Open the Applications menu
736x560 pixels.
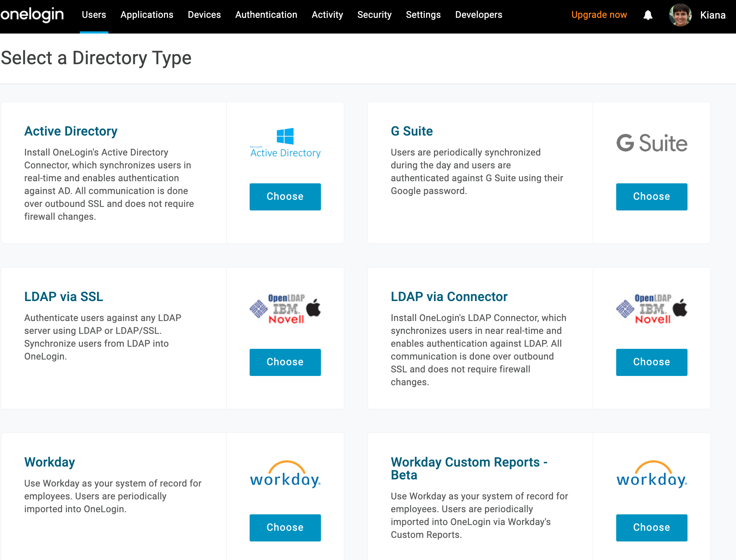tap(147, 15)
